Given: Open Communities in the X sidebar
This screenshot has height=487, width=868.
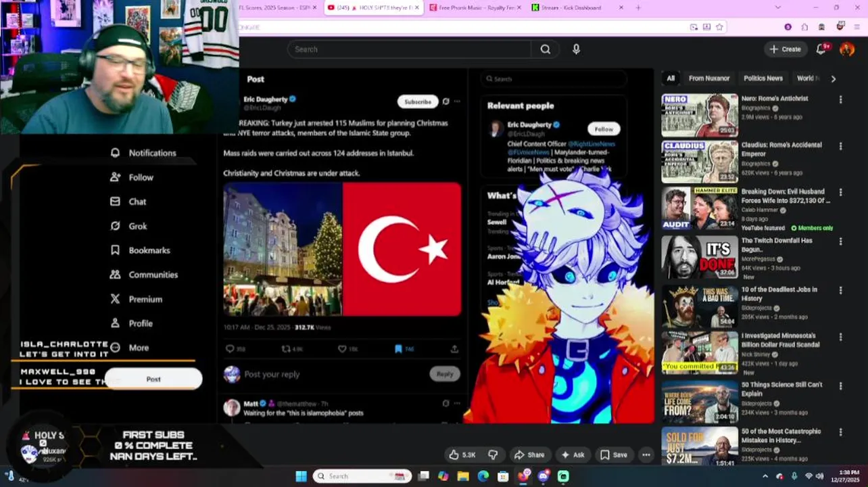Looking at the screenshot, I should [144, 275].
